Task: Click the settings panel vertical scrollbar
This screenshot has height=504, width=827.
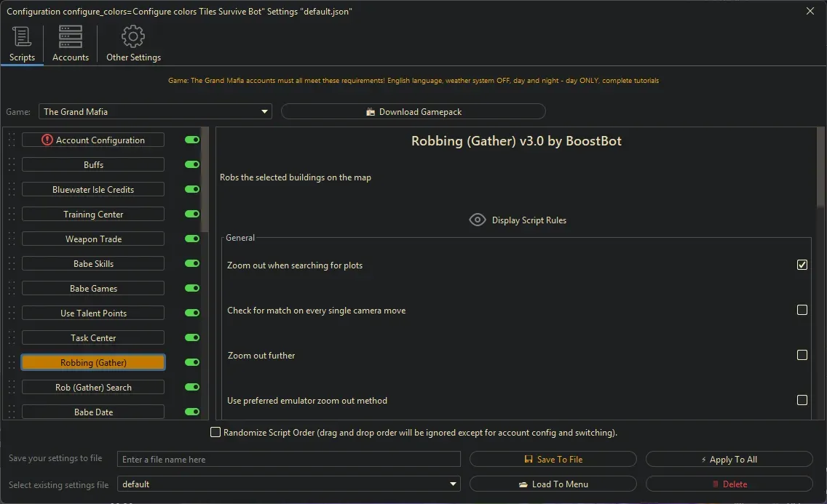Action: point(820,167)
